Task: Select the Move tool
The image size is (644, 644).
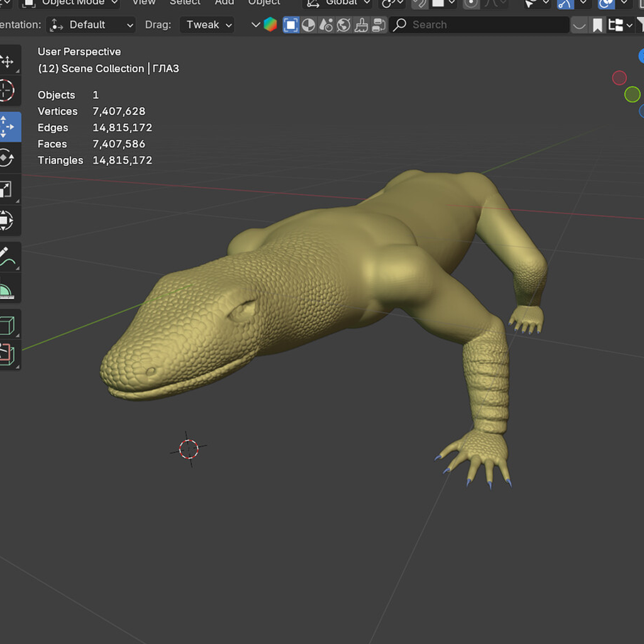Action: pos(8,127)
